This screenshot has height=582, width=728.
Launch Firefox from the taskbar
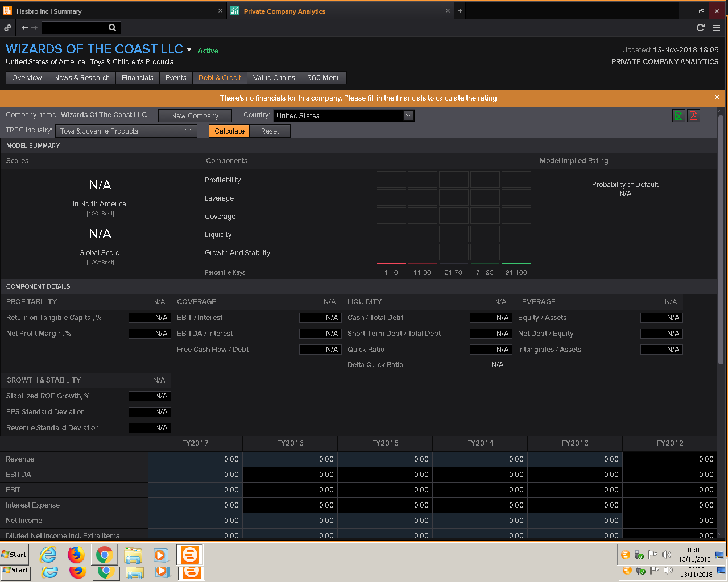tap(76, 555)
